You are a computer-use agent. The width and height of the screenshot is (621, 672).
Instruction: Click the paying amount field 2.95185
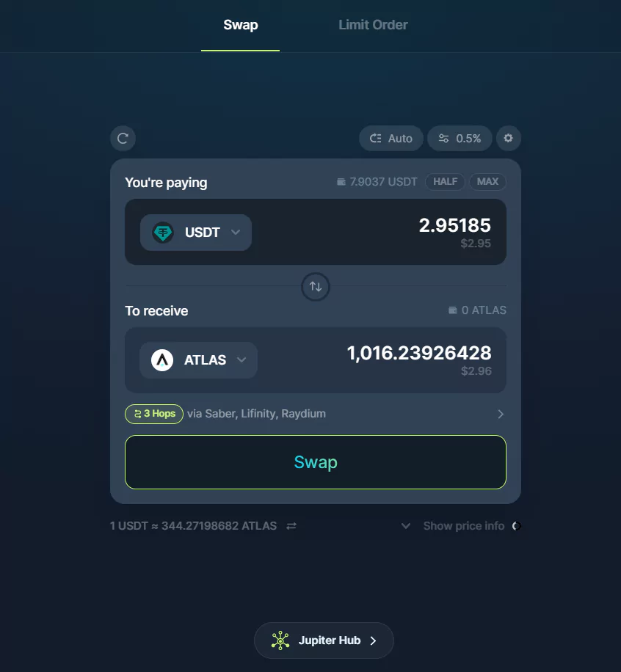455,225
